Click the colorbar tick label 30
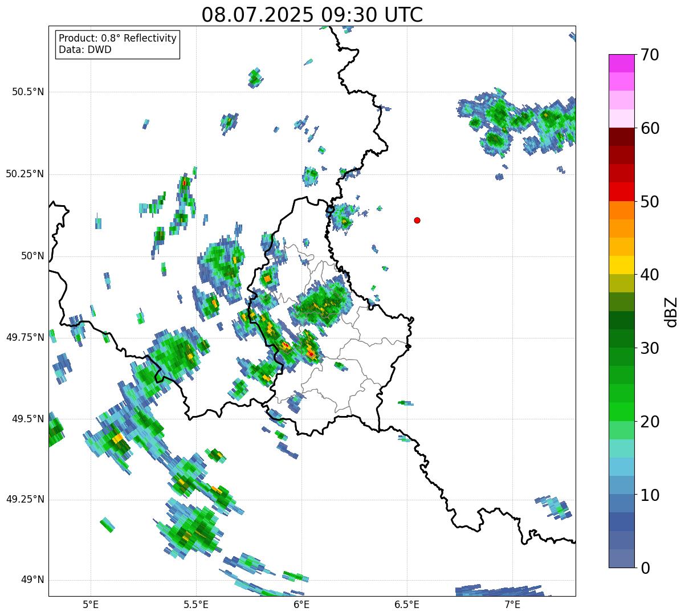Image resolution: width=685 pixels, height=616 pixels. click(x=650, y=348)
